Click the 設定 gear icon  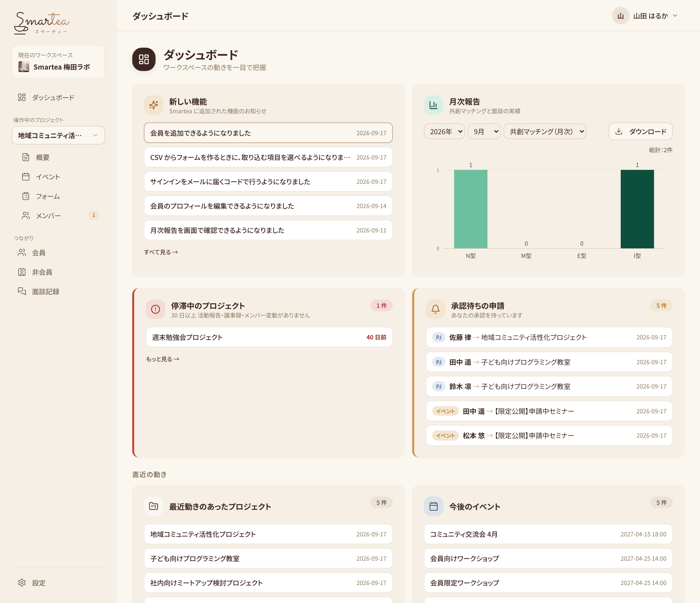(22, 583)
